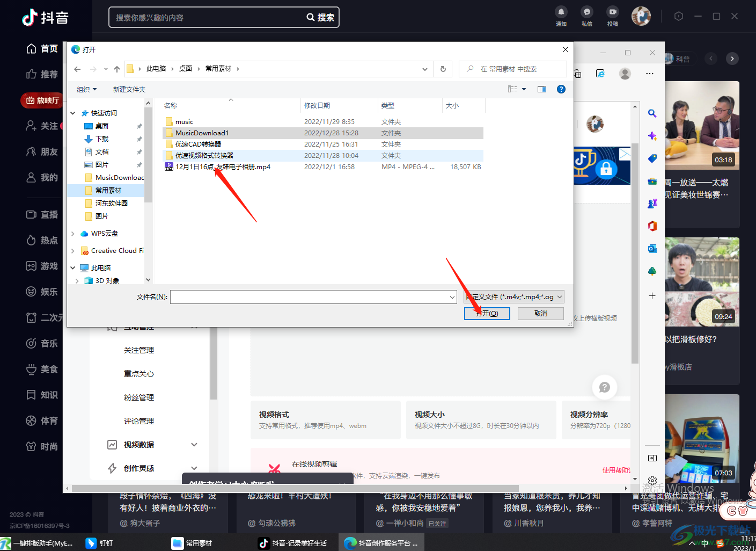This screenshot has height=551, width=756.
Task: Click the 投稿 upload icon
Action: pyautogui.click(x=613, y=16)
